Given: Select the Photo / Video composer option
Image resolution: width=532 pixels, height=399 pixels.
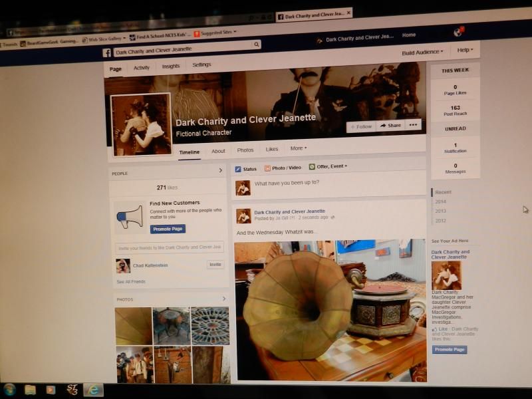Looking at the screenshot, I should pyautogui.click(x=283, y=168).
